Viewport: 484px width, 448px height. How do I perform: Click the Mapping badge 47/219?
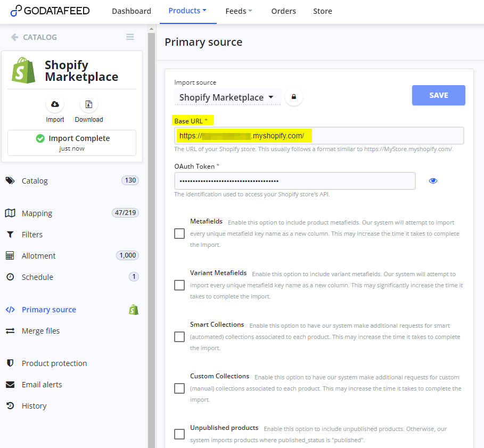click(125, 213)
